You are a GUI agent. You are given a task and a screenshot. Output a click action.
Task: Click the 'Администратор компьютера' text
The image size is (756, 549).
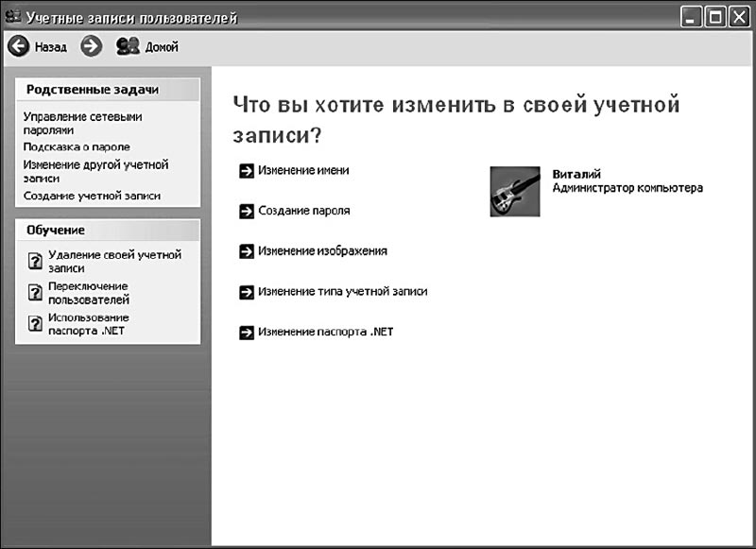click(x=627, y=187)
